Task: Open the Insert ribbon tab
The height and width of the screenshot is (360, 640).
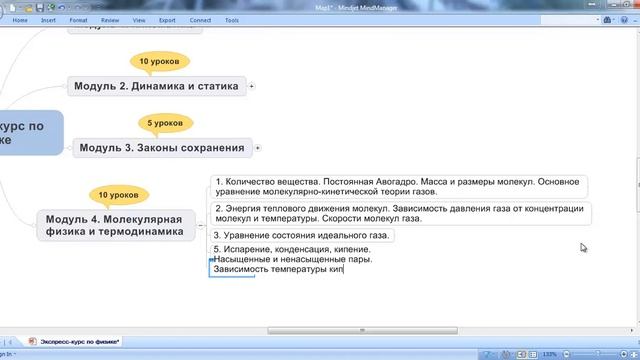Action: 48,20
